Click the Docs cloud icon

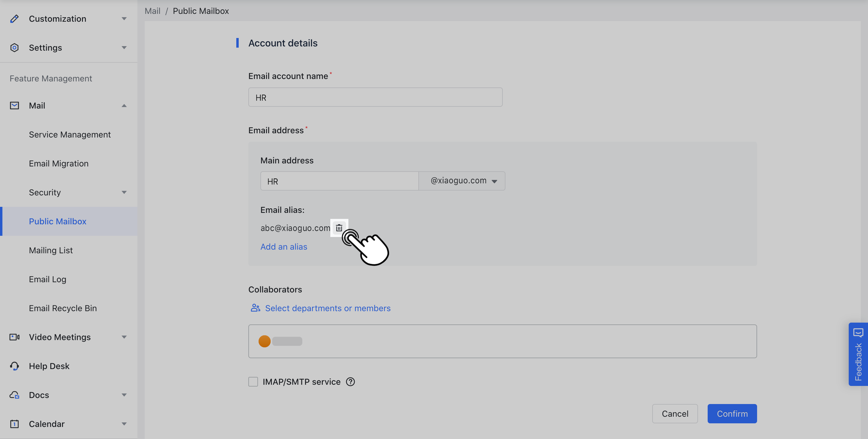click(x=14, y=395)
